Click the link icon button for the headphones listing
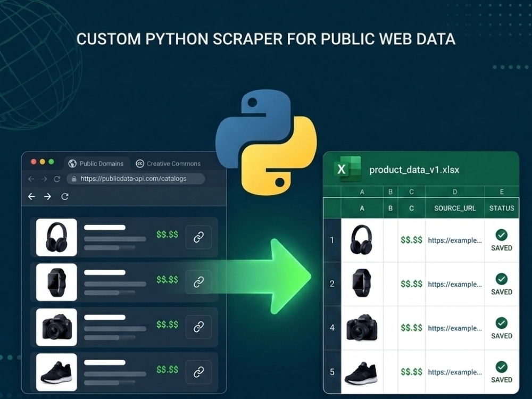 (x=198, y=237)
